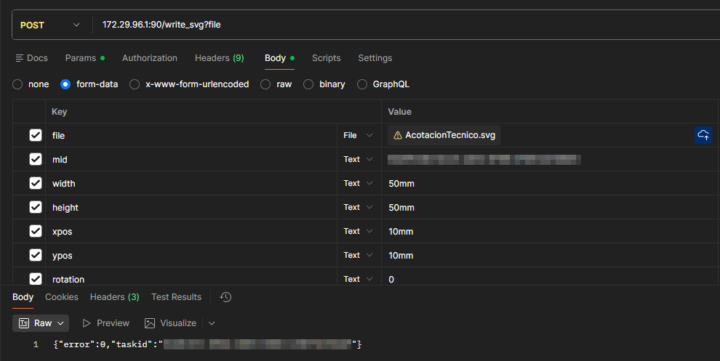
Task: Uncheck the file row checkbox
Action: click(x=35, y=135)
